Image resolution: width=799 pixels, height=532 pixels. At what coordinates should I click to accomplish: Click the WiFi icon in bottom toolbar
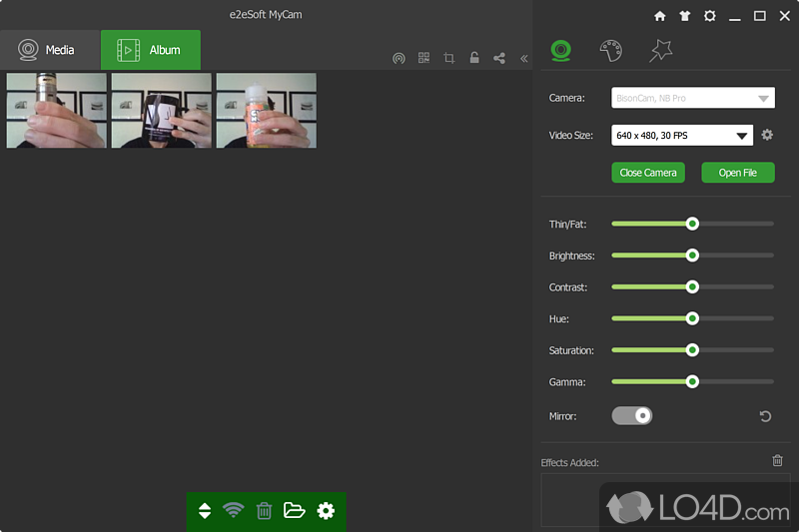point(234,510)
